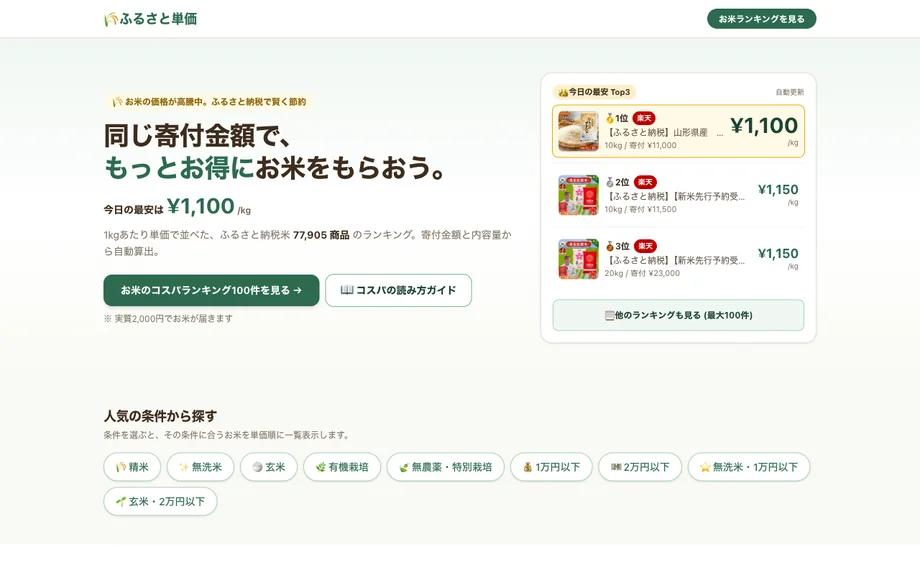
Task: Click ※ 実質2,000円でお米が届きます note
Action: click(168, 319)
